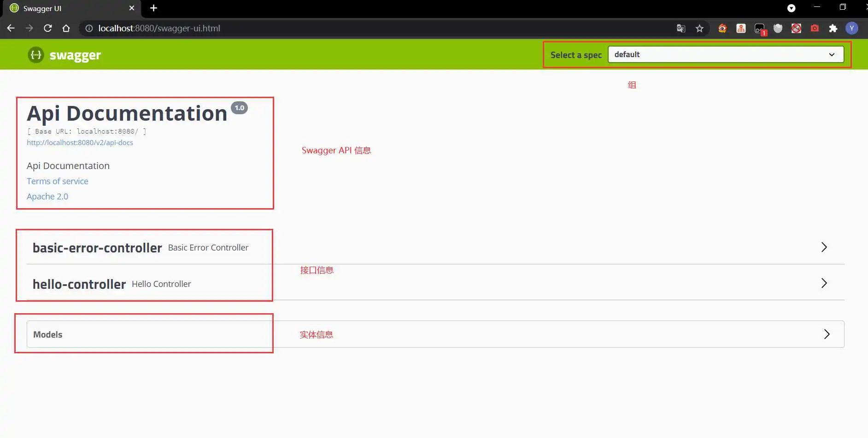Reload the page with refresh icon

[47, 28]
